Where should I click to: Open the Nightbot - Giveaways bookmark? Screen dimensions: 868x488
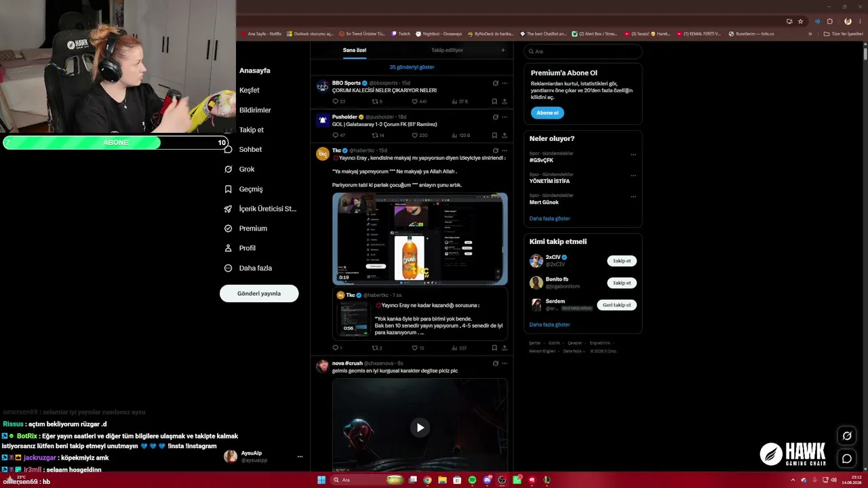(x=439, y=33)
